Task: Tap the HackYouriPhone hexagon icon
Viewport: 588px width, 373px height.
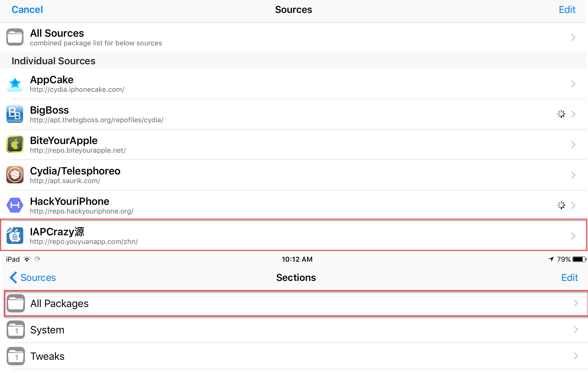Action: 15,205
